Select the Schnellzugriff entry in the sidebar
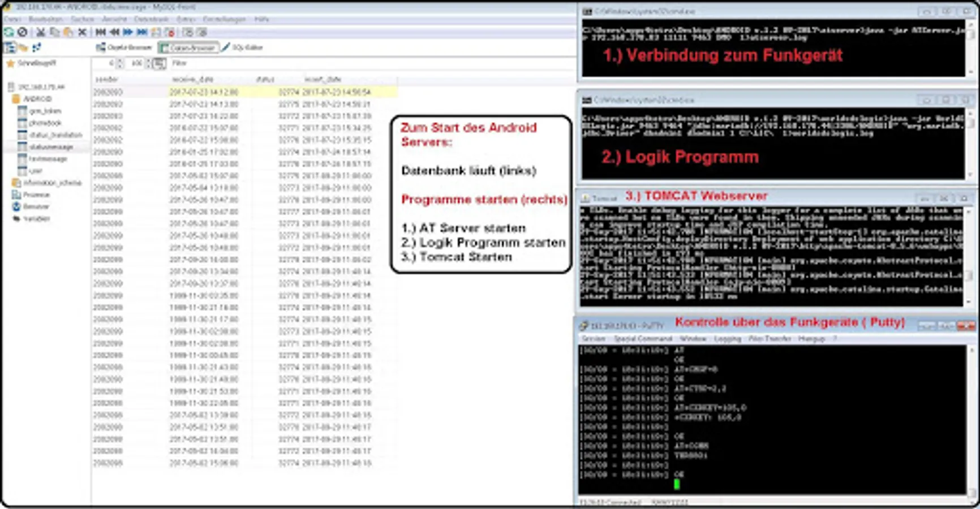Image resolution: width=980 pixels, height=509 pixels. click(37, 63)
